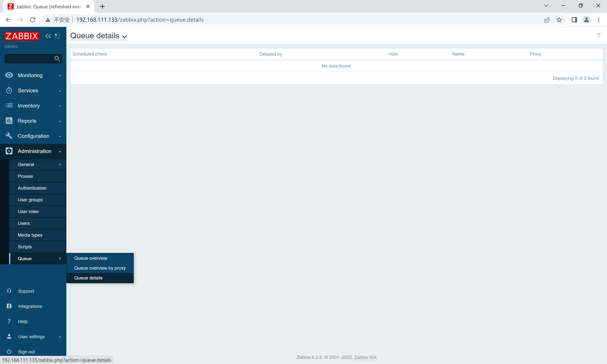Click Integrations link in sidebar
This screenshot has width=607, height=364.
(x=30, y=306)
